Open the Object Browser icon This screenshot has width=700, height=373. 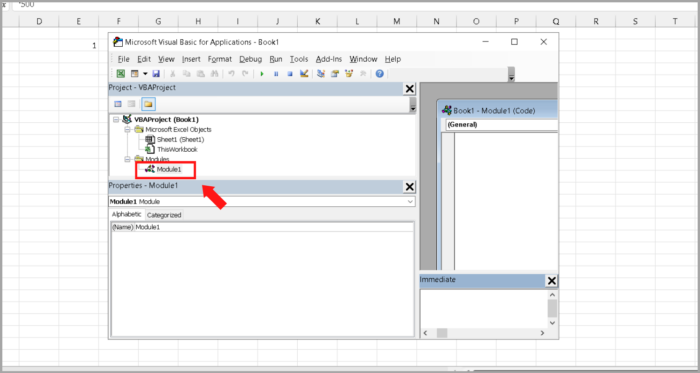pos(349,74)
